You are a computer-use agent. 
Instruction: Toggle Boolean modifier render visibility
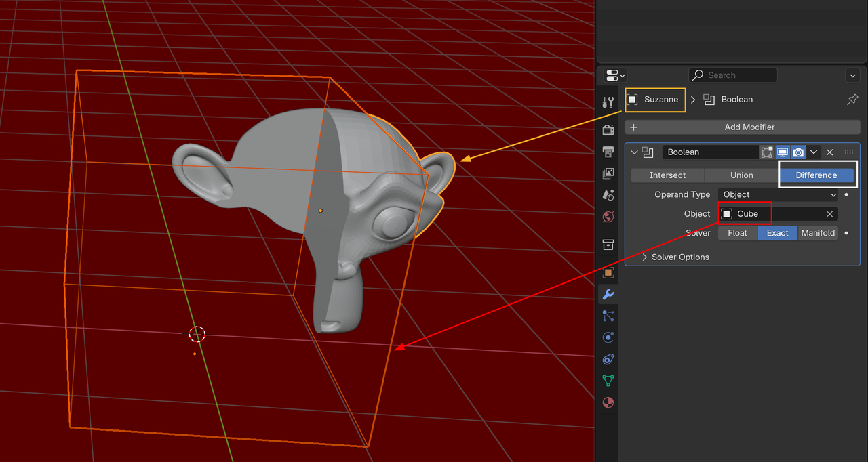[x=798, y=152]
